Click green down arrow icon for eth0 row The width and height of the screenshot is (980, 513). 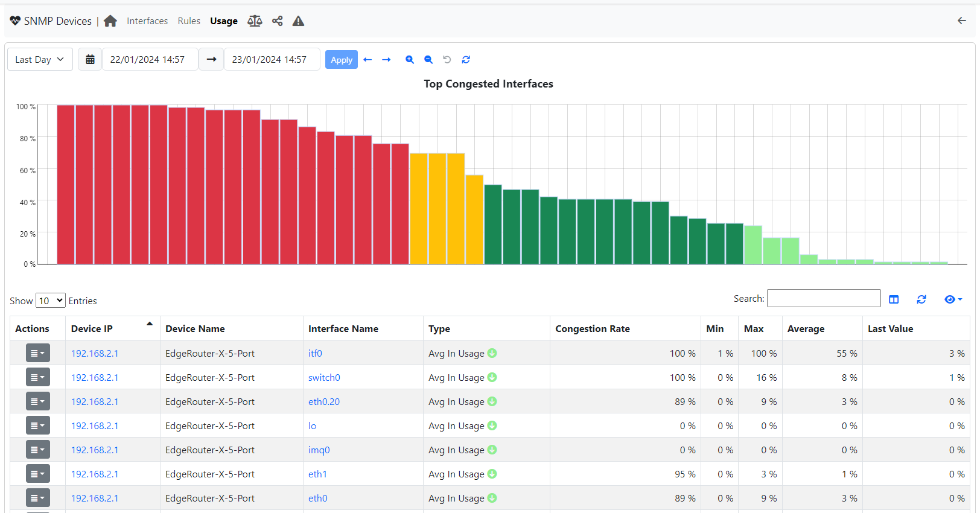pos(492,498)
